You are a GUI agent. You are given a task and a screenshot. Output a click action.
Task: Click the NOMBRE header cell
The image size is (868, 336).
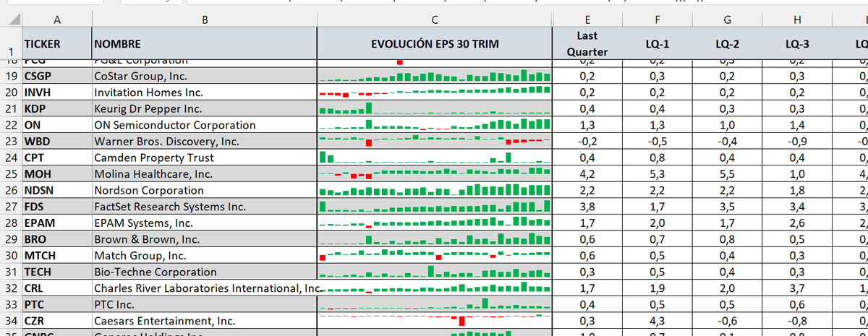coord(205,44)
